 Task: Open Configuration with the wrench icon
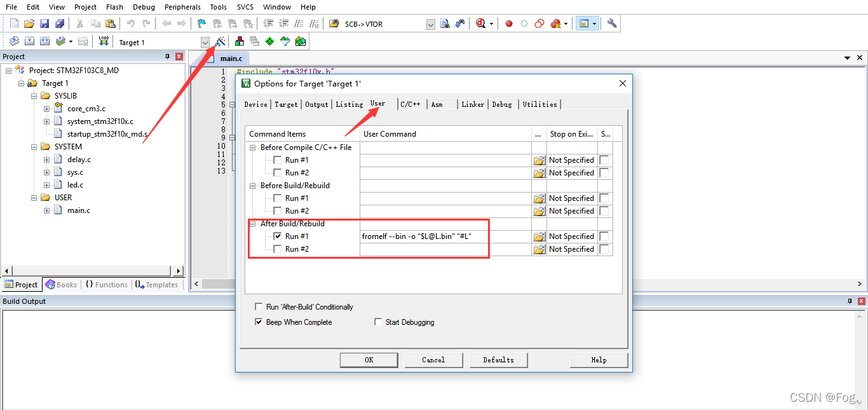coord(612,24)
